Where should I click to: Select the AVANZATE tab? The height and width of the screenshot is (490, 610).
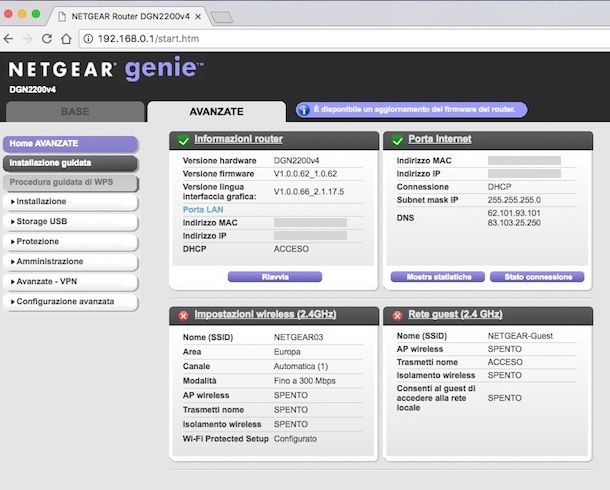(216, 112)
